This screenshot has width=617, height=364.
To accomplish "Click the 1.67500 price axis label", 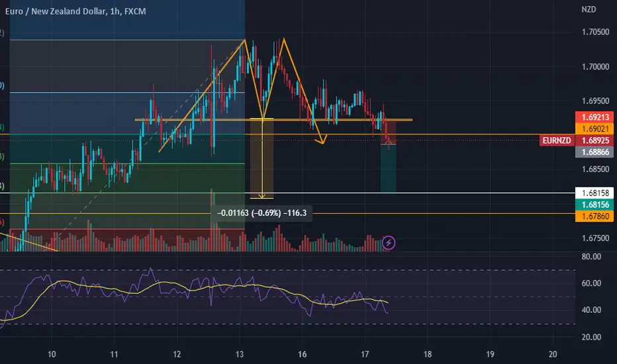I will pyautogui.click(x=595, y=238).
